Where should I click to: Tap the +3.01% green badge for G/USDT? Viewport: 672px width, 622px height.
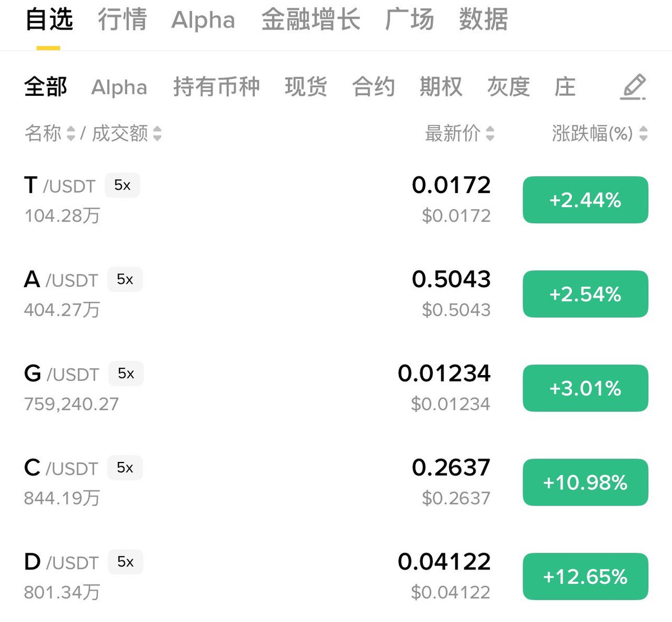point(585,388)
